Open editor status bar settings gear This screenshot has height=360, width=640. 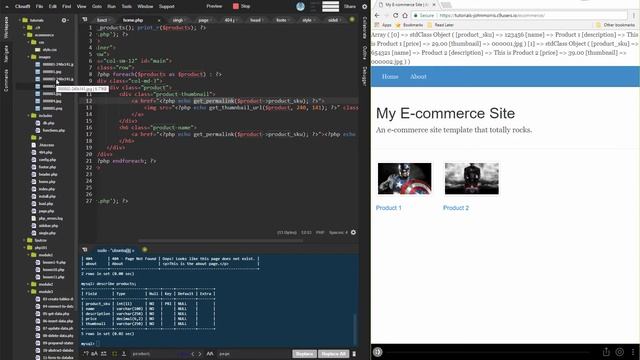click(x=353, y=233)
